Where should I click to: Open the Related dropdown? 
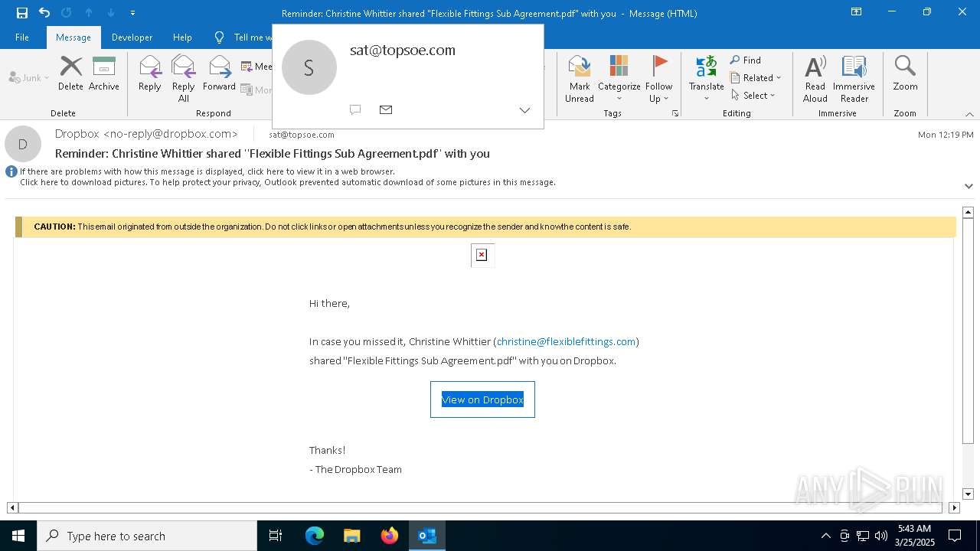coord(756,77)
